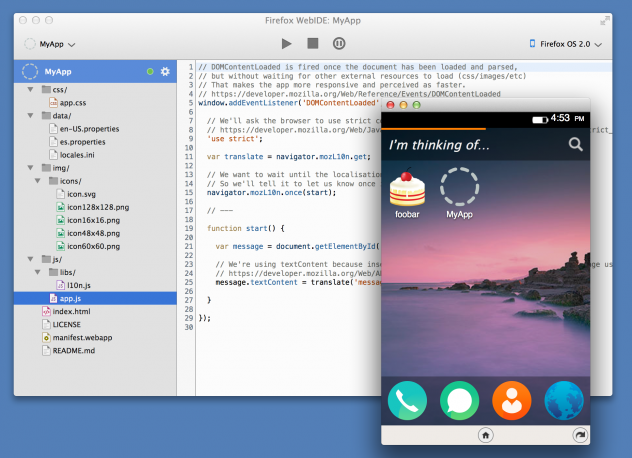Collapse the css/ folder
The height and width of the screenshot is (458, 632).
pos(32,89)
